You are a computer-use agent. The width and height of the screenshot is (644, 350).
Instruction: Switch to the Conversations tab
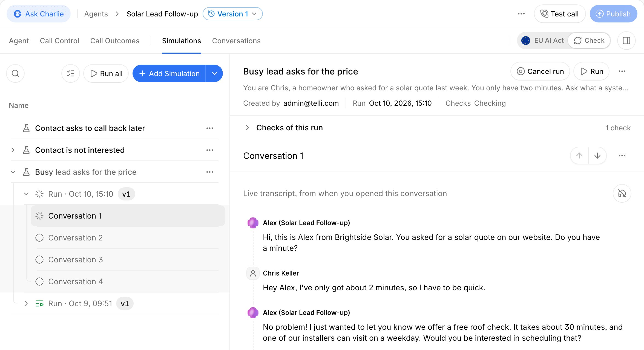click(x=236, y=41)
